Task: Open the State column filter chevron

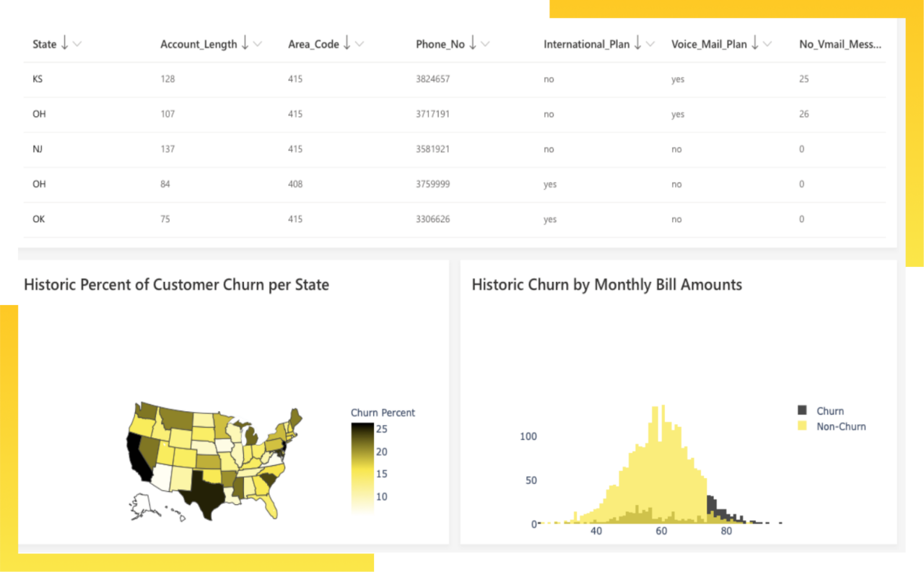Action: coord(77,45)
